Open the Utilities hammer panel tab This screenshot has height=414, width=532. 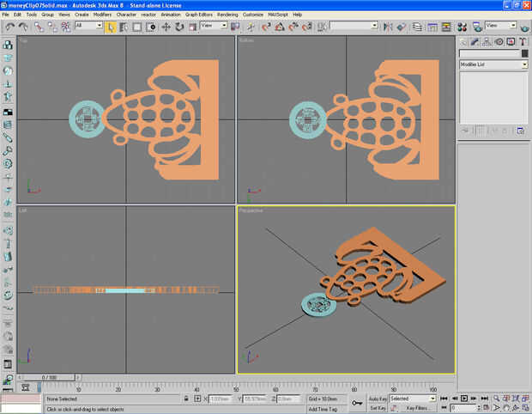523,41
